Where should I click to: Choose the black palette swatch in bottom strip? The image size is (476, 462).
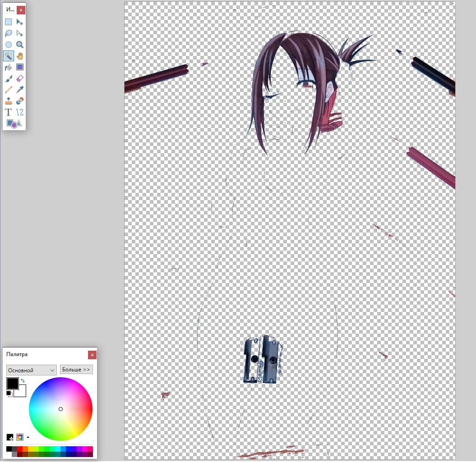9,448
